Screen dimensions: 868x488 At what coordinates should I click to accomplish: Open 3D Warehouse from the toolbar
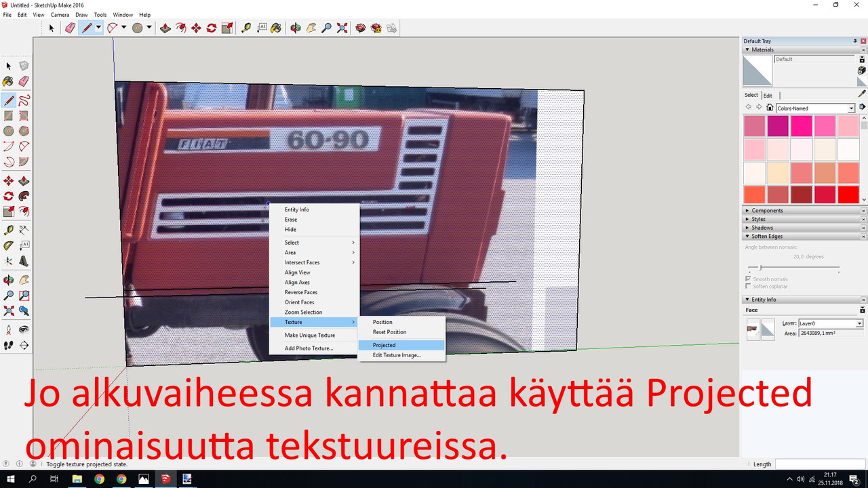coord(361,28)
